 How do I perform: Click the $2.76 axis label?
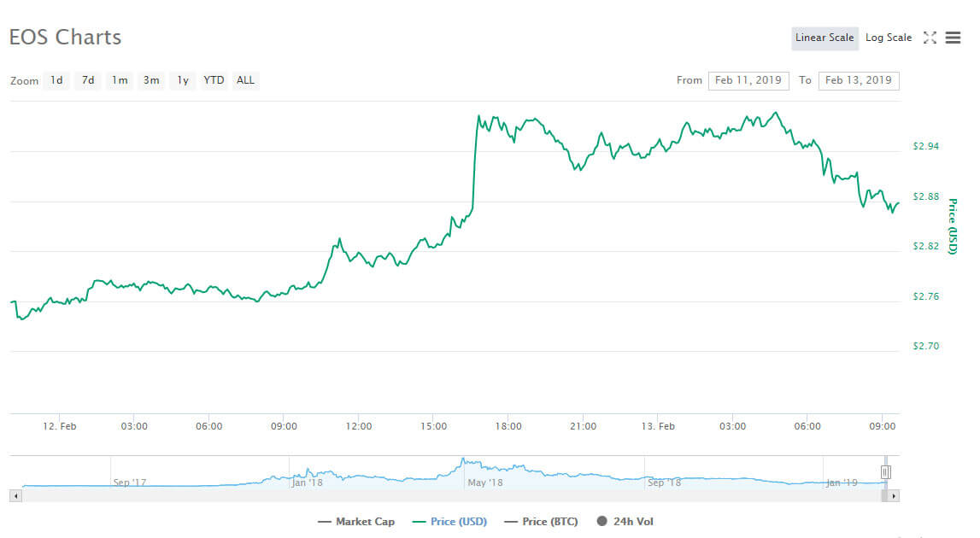coord(925,296)
